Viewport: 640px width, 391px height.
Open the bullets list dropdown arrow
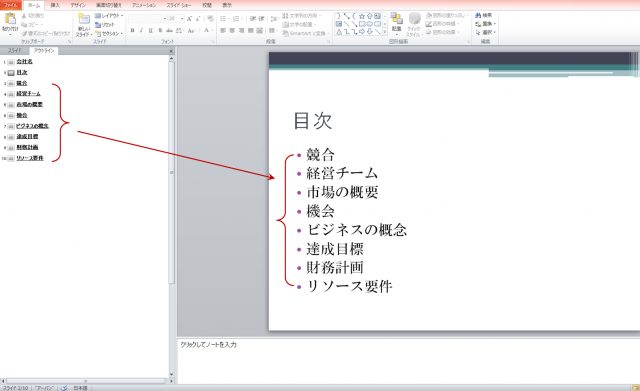coord(229,19)
